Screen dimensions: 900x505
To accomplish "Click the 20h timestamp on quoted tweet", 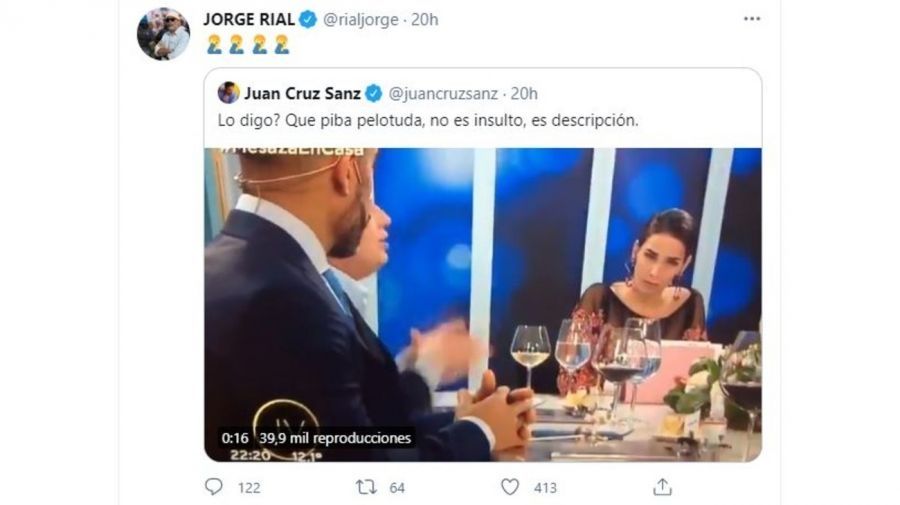I will tap(524, 94).
